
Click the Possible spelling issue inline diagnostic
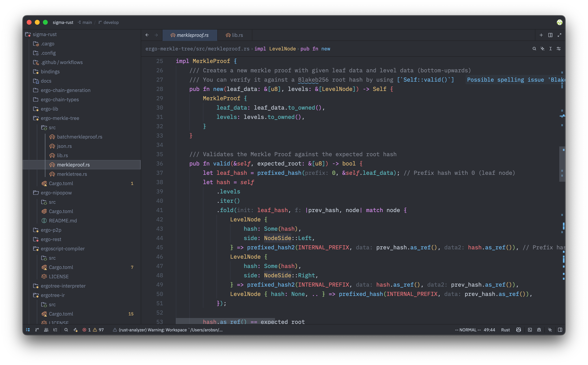point(516,80)
